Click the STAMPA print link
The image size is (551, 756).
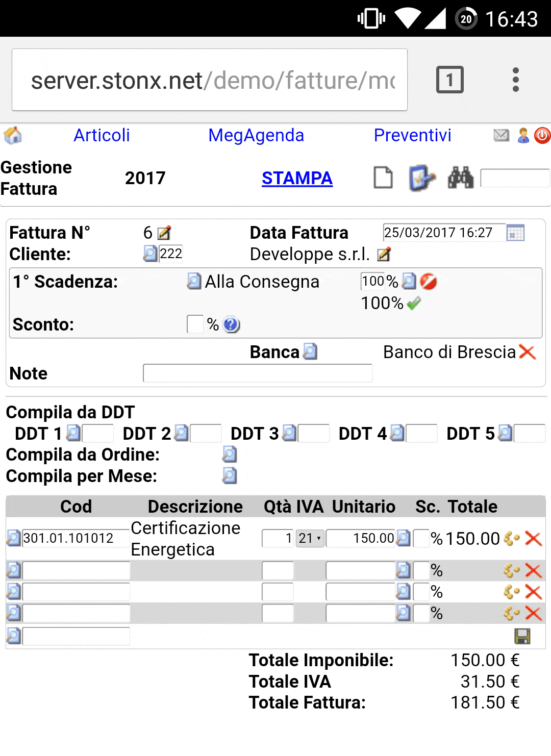[x=297, y=178]
